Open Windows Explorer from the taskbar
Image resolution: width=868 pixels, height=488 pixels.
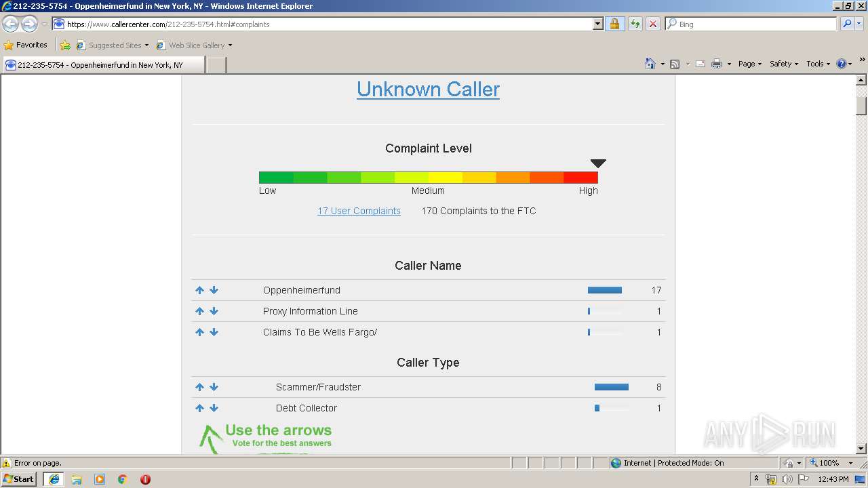77,479
